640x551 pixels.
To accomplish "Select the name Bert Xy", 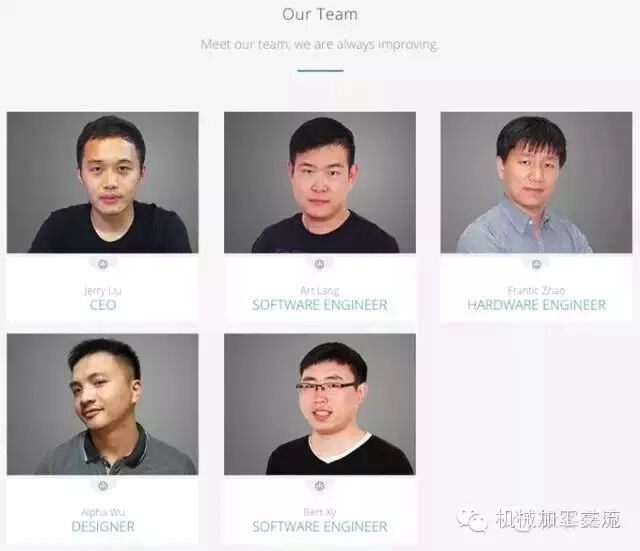I will (320, 512).
